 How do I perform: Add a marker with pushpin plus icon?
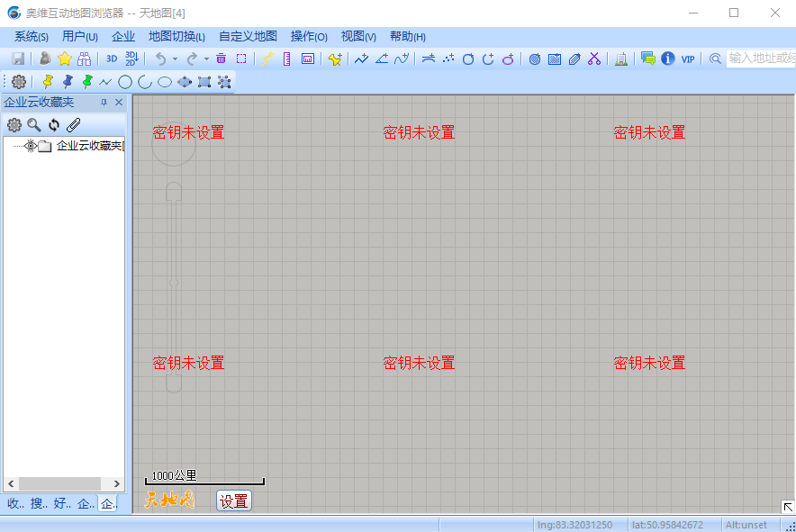pos(335,59)
